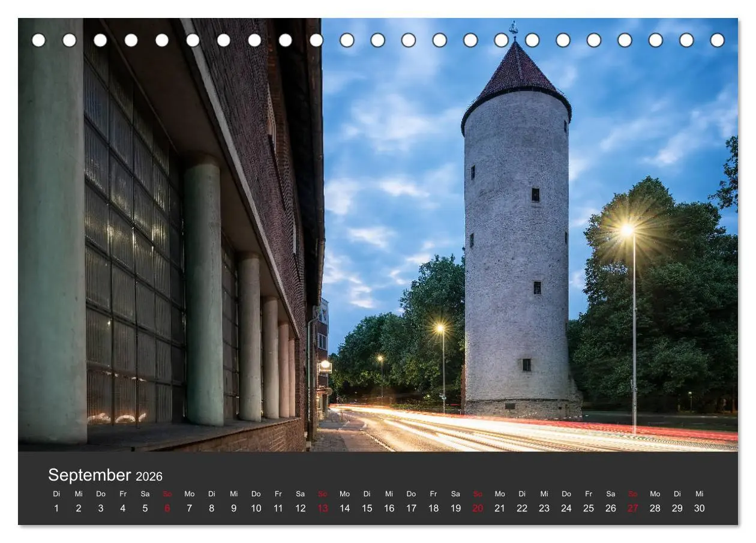The width and height of the screenshot is (756, 543).
Task: Select the red Sunday date 6
Action: 167,508
